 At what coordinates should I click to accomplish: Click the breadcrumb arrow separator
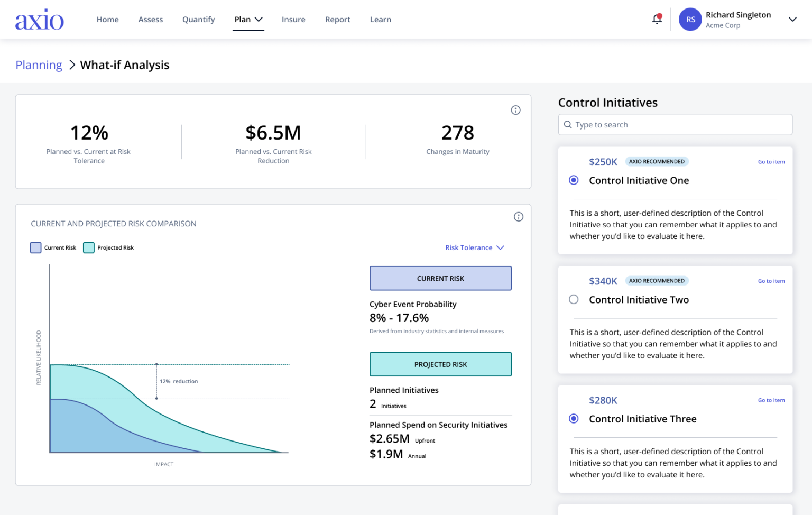[x=72, y=65]
